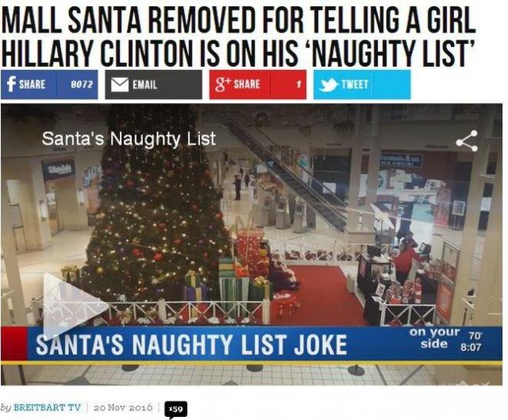The height and width of the screenshot is (420, 508).
Task: Share the article via Facebook SHARE label
Action: [x=32, y=85]
